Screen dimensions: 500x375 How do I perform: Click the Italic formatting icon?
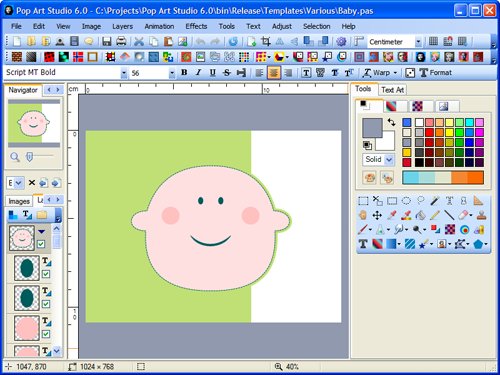click(198, 72)
